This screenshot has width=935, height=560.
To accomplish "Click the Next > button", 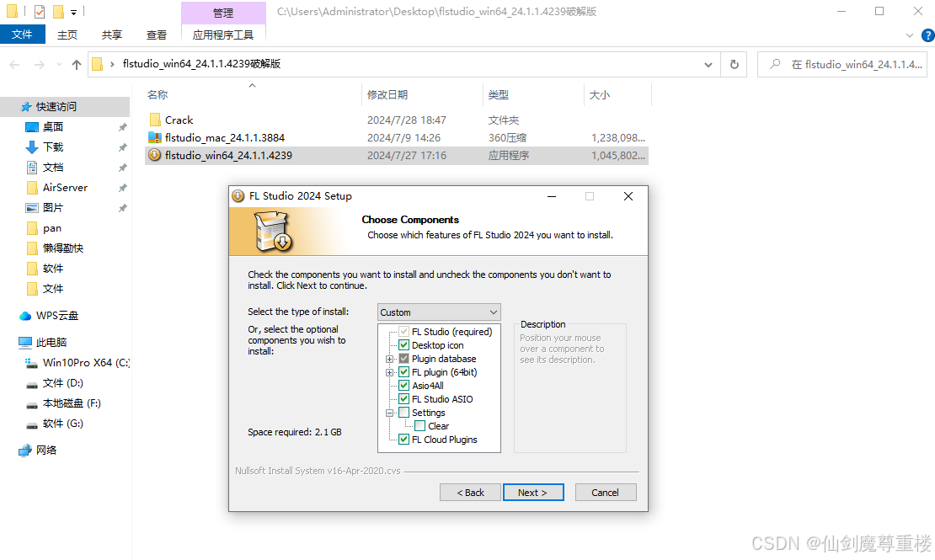I will coord(533,493).
